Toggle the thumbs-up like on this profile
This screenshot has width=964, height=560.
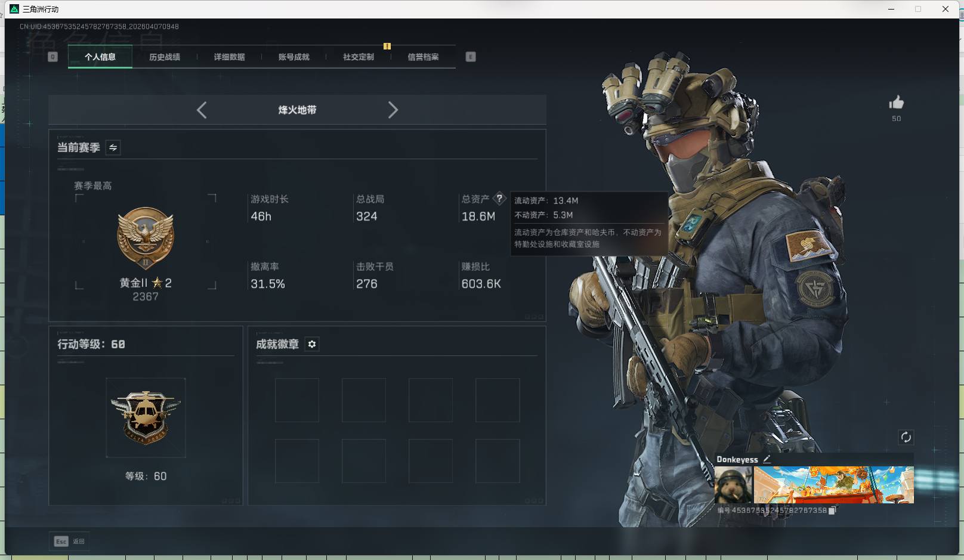coord(896,103)
